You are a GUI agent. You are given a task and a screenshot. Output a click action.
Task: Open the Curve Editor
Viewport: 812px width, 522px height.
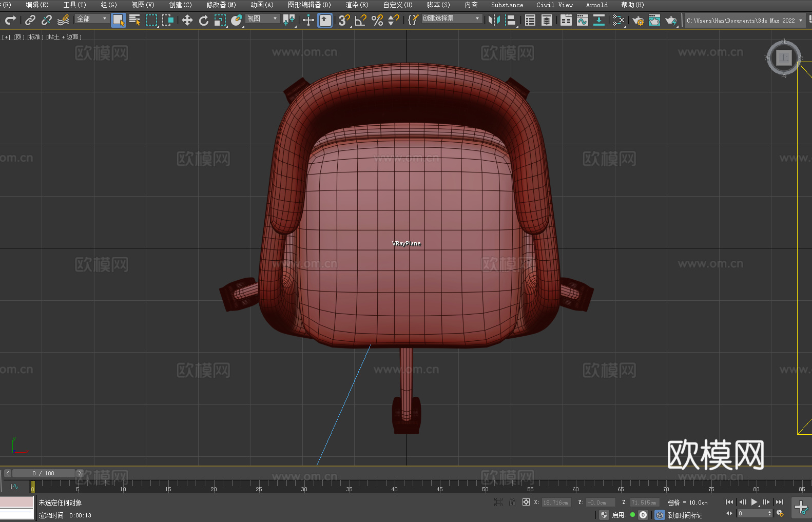[x=583, y=20]
